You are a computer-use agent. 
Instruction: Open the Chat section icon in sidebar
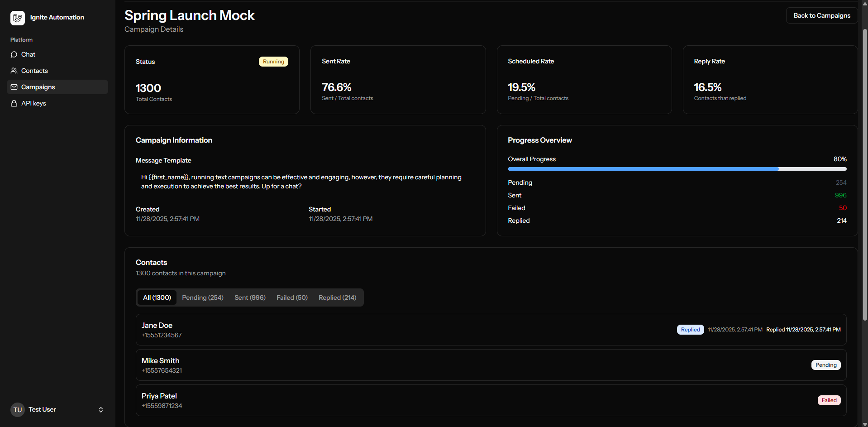[x=14, y=54]
